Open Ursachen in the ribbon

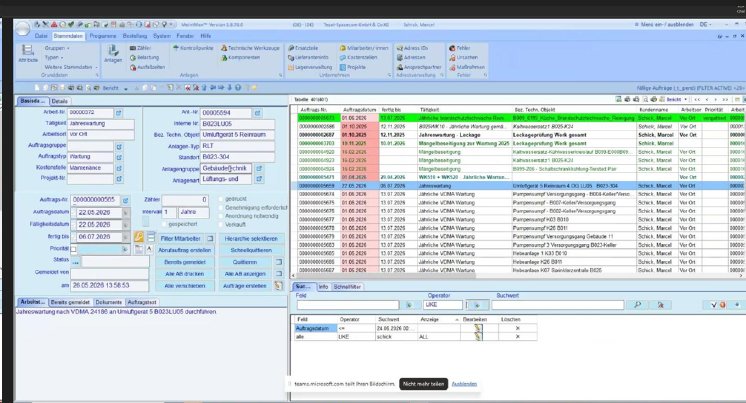click(463, 58)
